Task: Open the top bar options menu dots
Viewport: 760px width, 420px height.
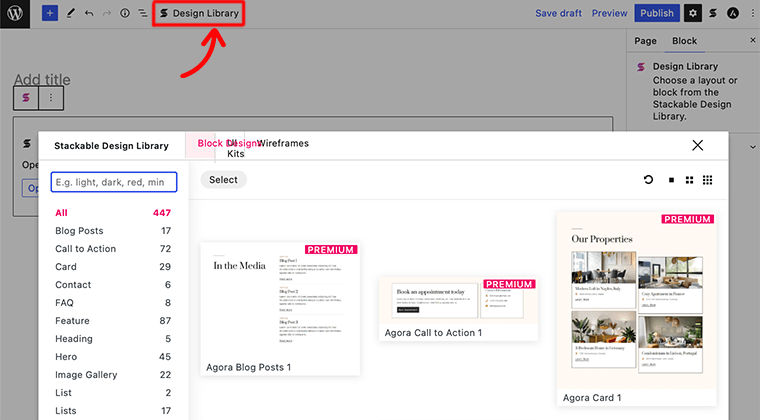Action: coord(753,13)
